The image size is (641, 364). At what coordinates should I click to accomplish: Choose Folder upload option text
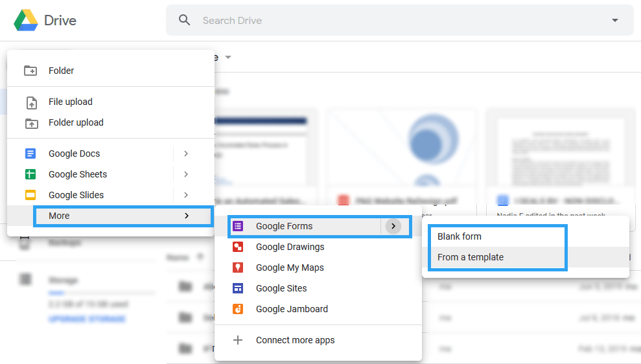pyautogui.click(x=76, y=122)
